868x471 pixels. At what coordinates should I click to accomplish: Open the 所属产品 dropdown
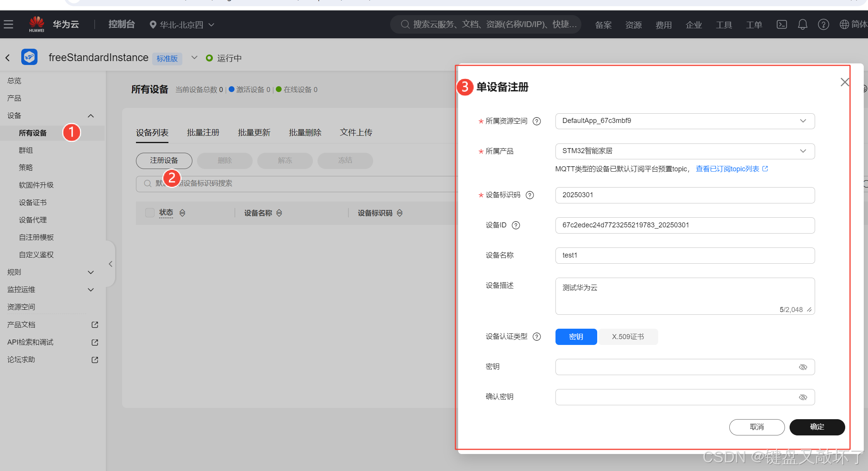point(803,151)
